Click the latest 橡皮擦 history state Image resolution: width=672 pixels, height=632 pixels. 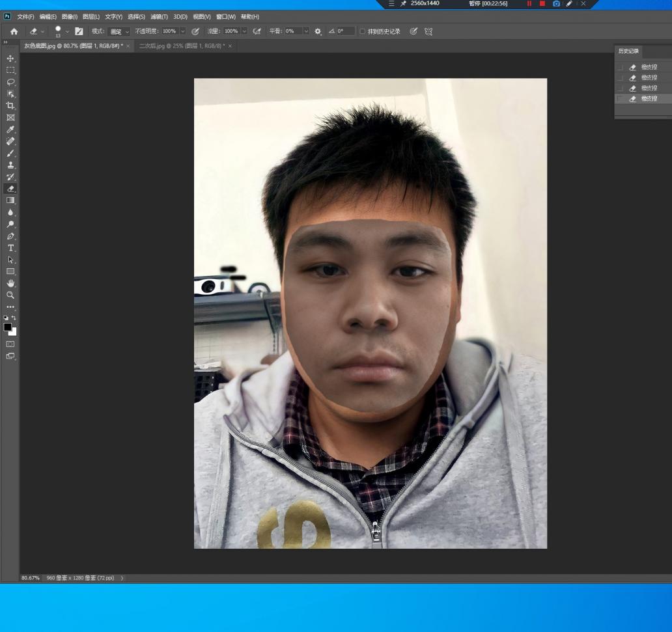pos(649,98)
